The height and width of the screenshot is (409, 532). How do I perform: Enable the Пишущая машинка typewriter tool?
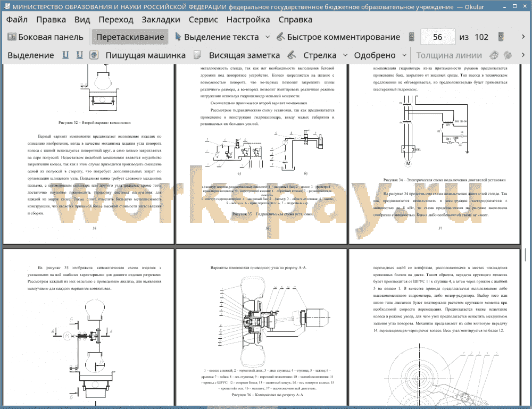[x=146, y=55]
